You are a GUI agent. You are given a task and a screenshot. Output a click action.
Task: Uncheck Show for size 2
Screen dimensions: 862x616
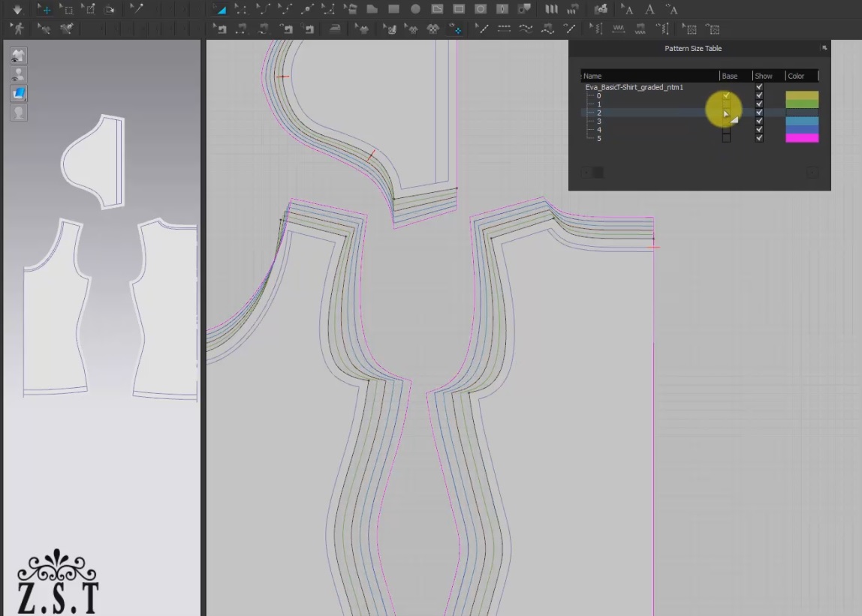point(759,113)
